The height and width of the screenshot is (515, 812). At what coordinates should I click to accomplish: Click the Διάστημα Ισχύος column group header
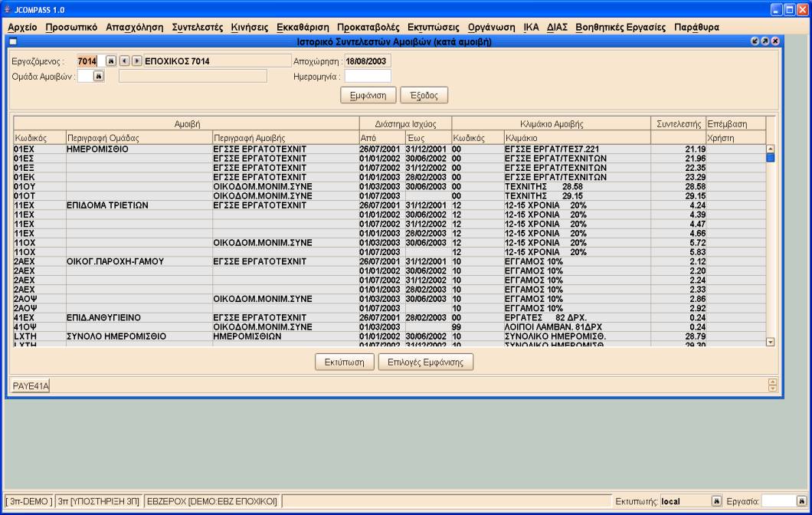(405, 124)
